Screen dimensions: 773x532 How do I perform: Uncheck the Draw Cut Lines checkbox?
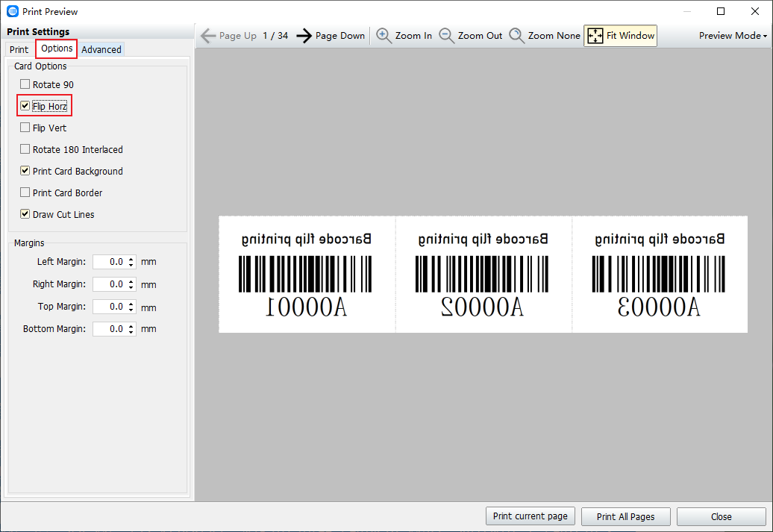[25, 214]
